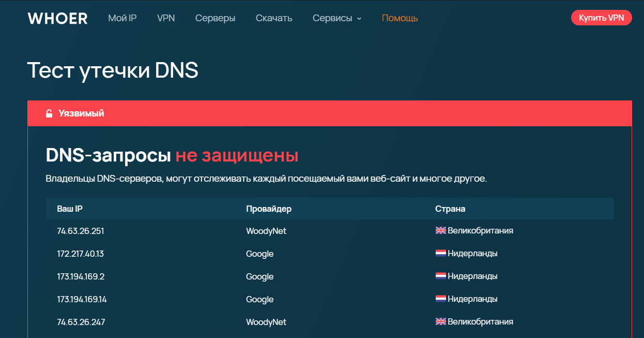The image size is (644, 338).
Task: Go to the VPN page
Action: (x=166, y=18)
